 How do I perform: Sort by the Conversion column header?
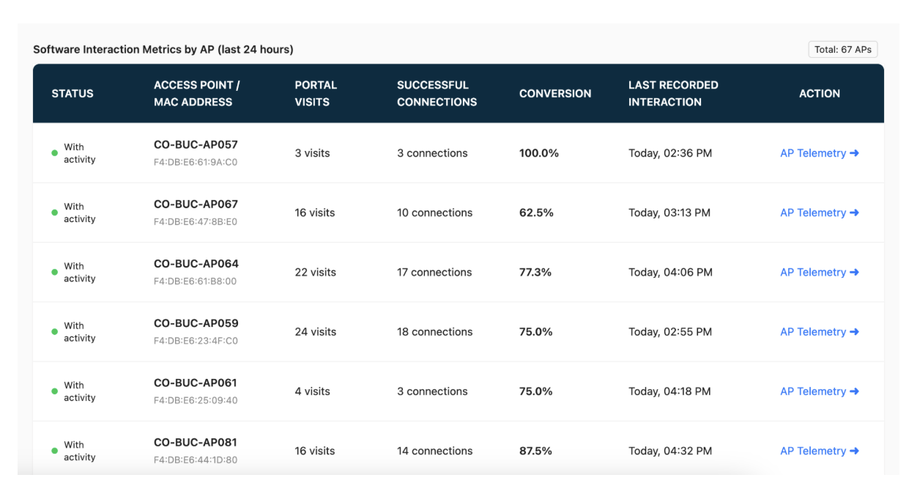pyautogui.click(x=555, y=94)
